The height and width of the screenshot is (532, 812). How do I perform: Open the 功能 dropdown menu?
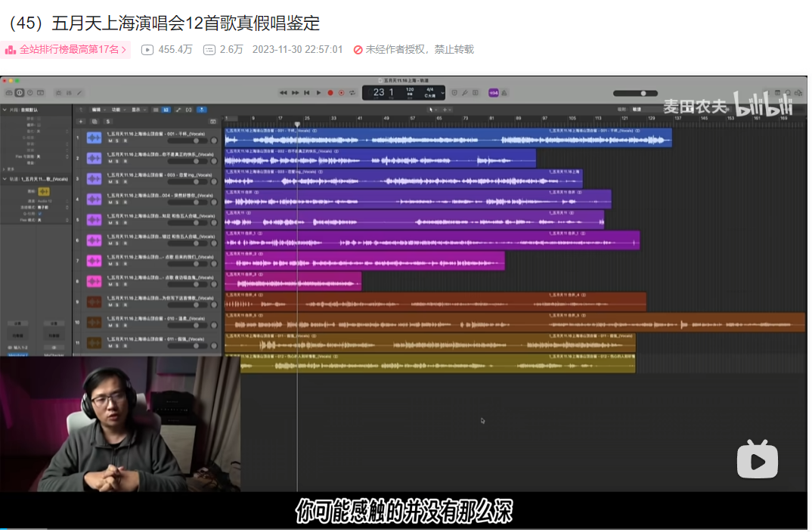pos(117,110)
